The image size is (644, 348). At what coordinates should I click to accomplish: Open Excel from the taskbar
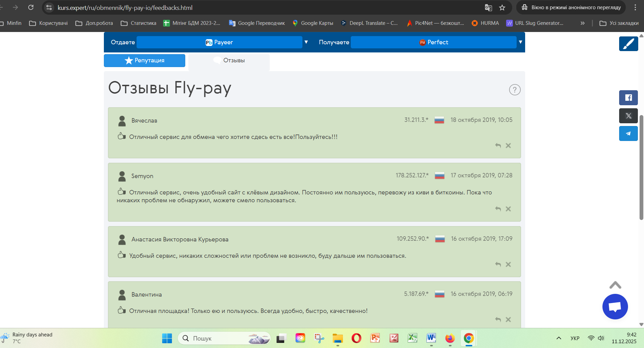coord(412,338)
